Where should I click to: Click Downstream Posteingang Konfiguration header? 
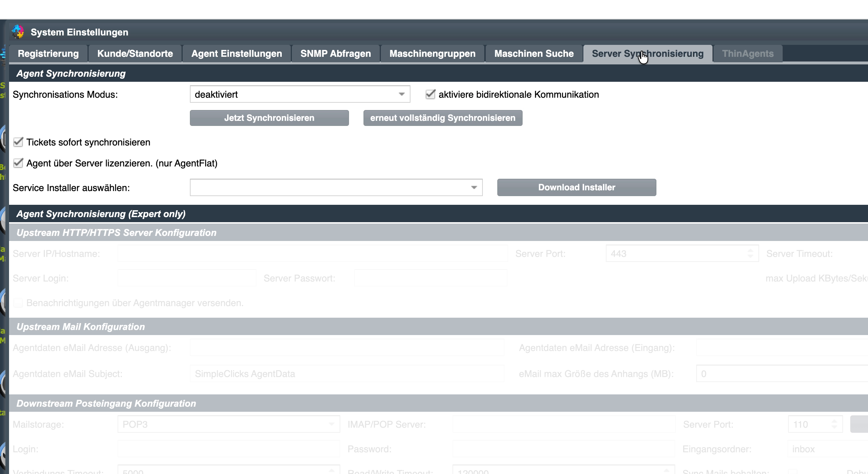click(x=438, y=403)
